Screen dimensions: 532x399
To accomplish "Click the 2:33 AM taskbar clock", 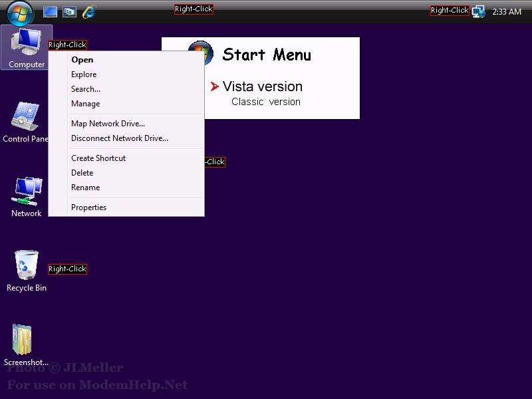I will pyautogui.click(x=507, y=12).
